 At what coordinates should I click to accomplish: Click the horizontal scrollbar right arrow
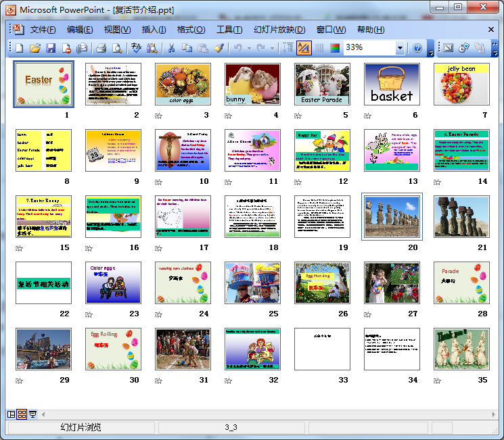point(494,414)
